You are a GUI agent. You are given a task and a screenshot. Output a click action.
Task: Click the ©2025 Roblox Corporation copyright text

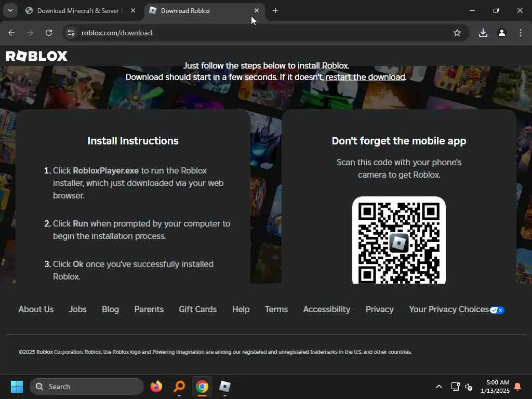pyautogui.click(x=215, y=352)
